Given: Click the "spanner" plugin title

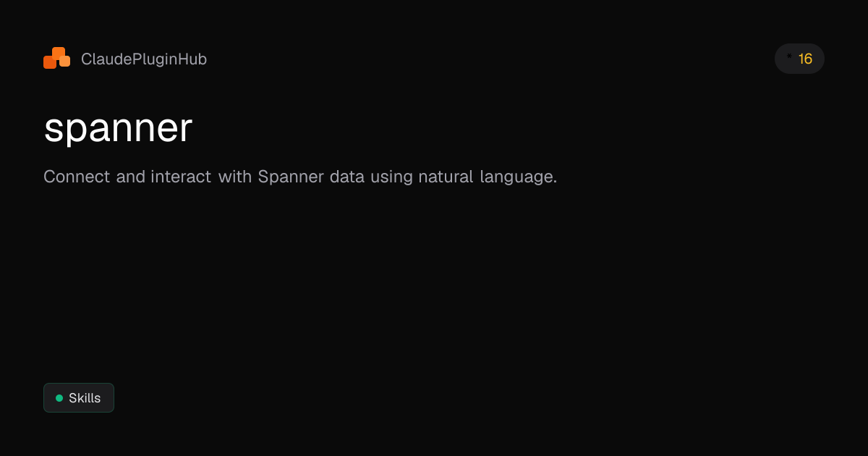Looking at the screenshot, I should [x=118, y=129].
